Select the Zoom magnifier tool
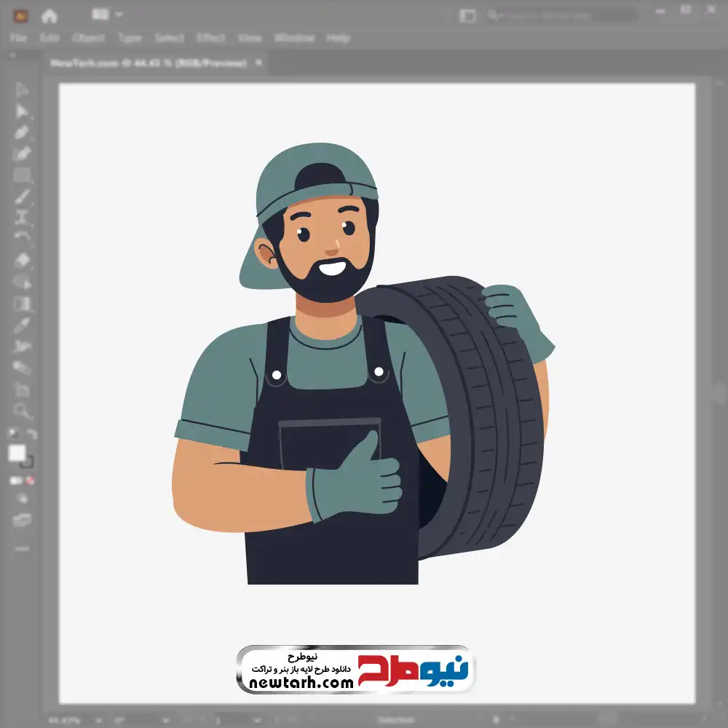Image resolution: width=728 pixels, height=728 pixels. coord(23,411)
